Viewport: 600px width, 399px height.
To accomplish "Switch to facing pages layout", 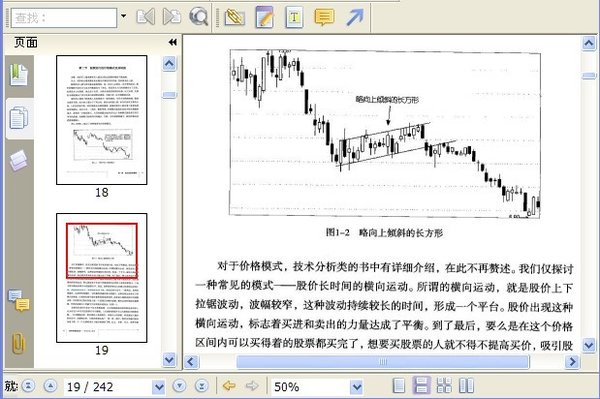I will click(466, 386).
